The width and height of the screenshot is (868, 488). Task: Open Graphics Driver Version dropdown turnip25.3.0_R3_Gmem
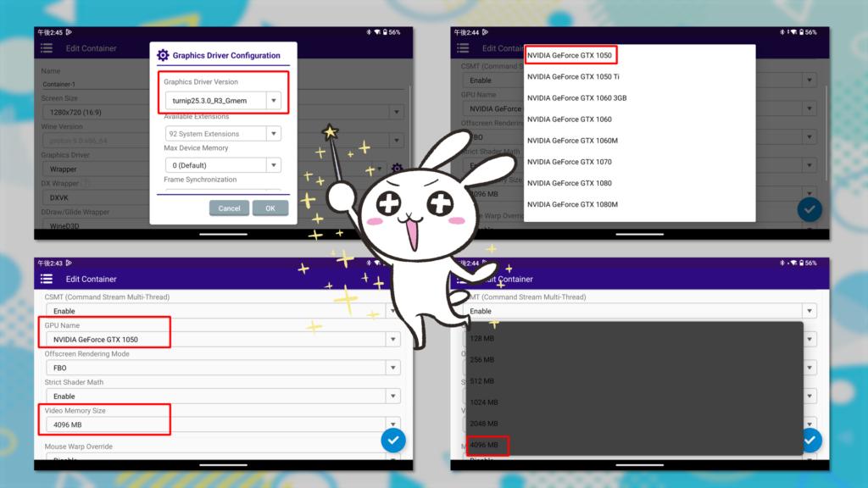223,101
